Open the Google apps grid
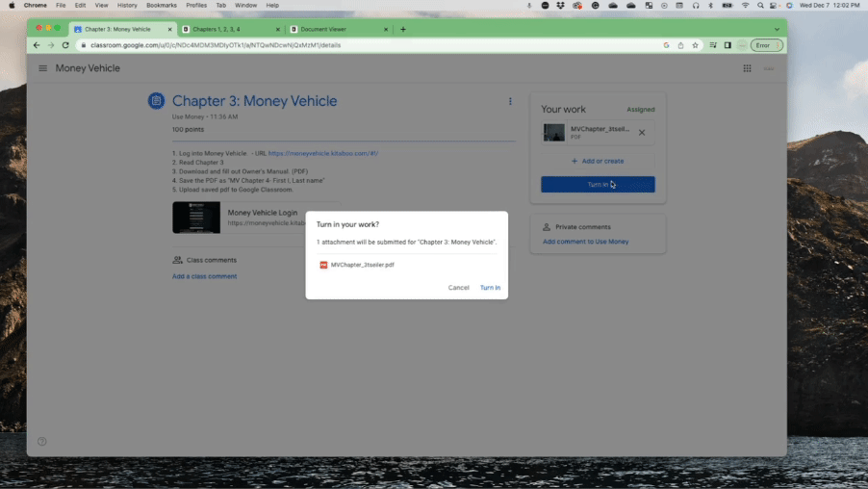The image size is (868, 489). coord(747,68)
